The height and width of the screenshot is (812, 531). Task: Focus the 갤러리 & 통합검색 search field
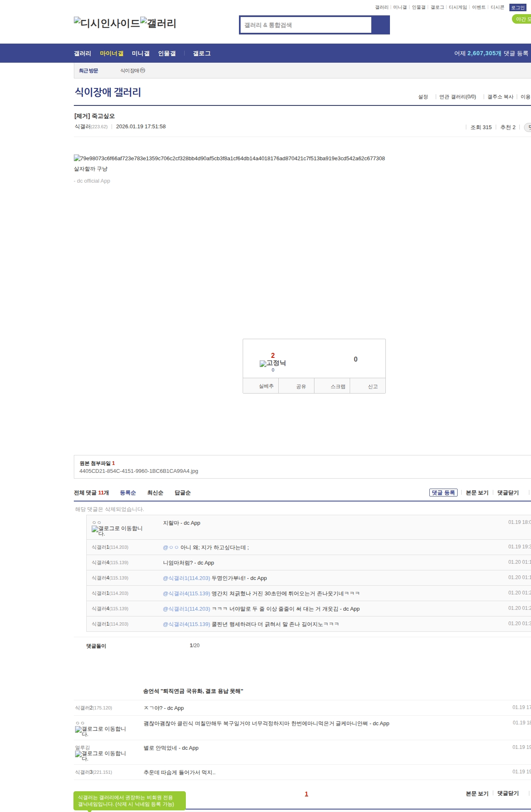[x=306, y=25]
